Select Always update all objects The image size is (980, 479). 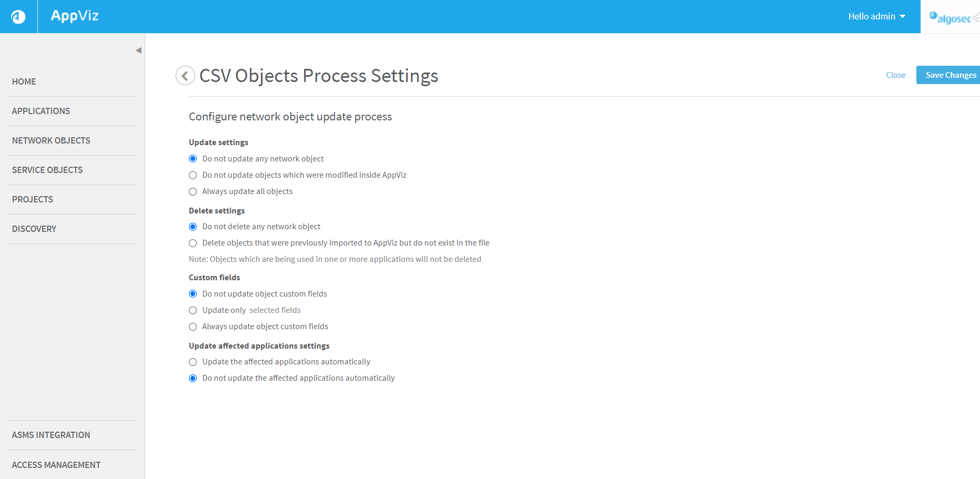tap(193, 191)
